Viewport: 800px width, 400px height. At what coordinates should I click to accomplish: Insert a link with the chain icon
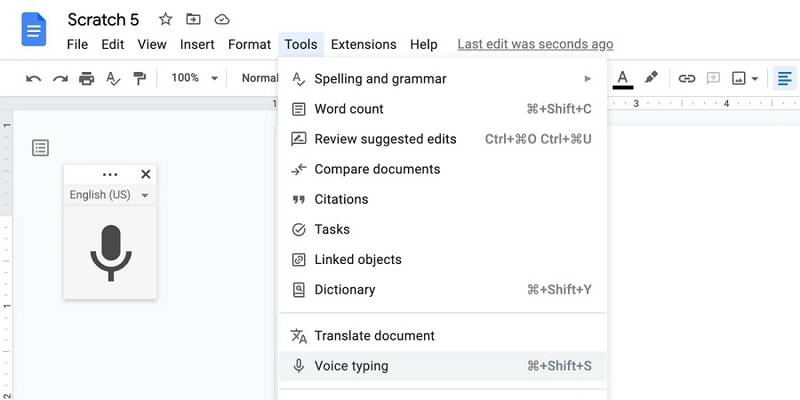point(687,78)
